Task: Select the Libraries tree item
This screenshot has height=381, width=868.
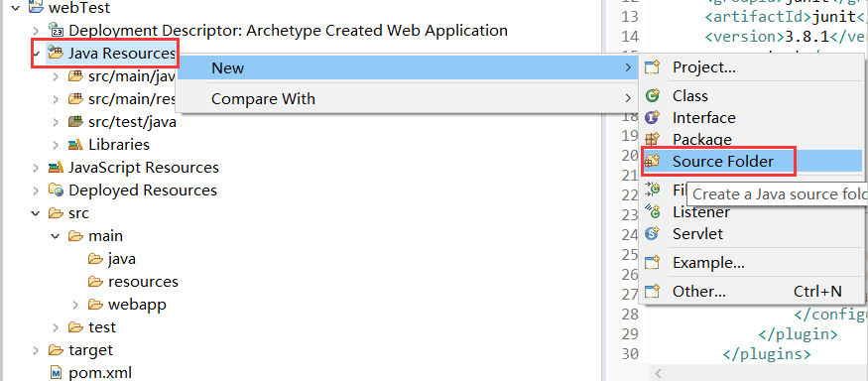Action: 119,145
